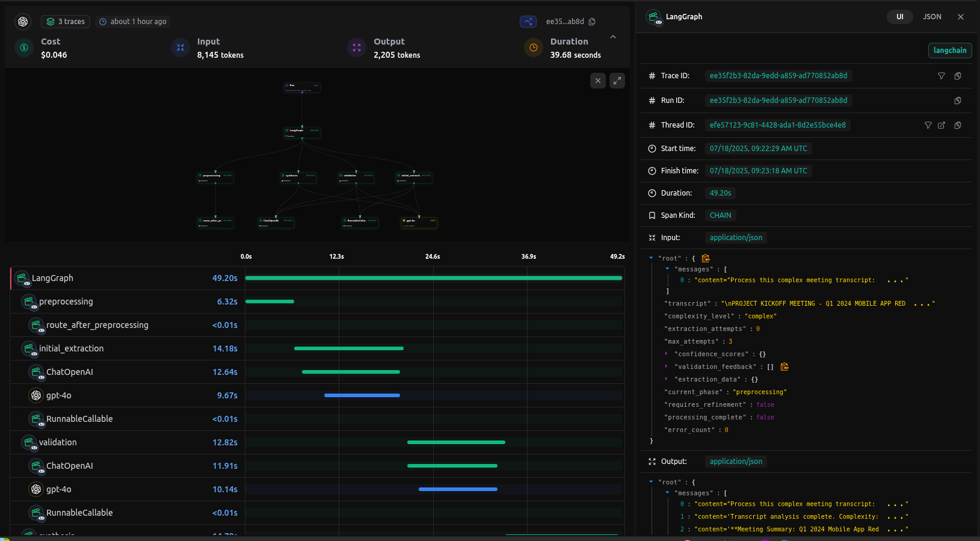Click the graph toggle icon beside trace ID
This screenshot has height=541, width=980.
tap(528, 22)
